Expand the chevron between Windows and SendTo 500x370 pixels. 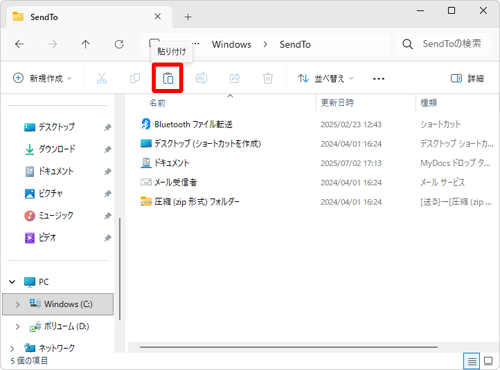[x=265, y=44]
